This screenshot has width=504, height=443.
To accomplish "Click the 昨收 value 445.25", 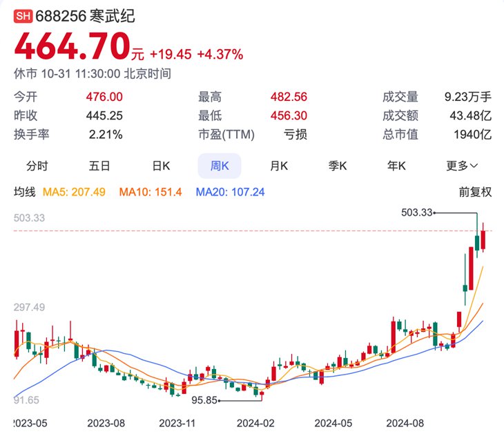I will tap(104, 115).
